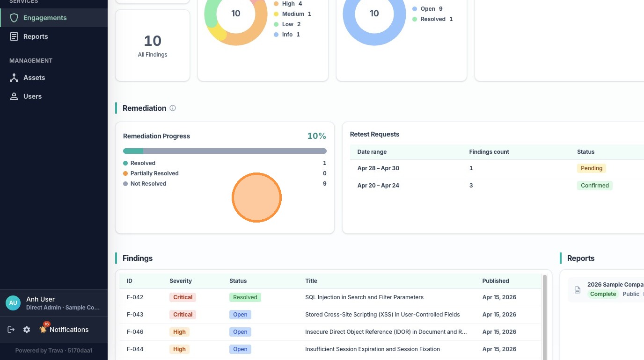Open the SQL Injection finding title
The width and height of the screenshot is (644, 360).
(x=364, y=297)
